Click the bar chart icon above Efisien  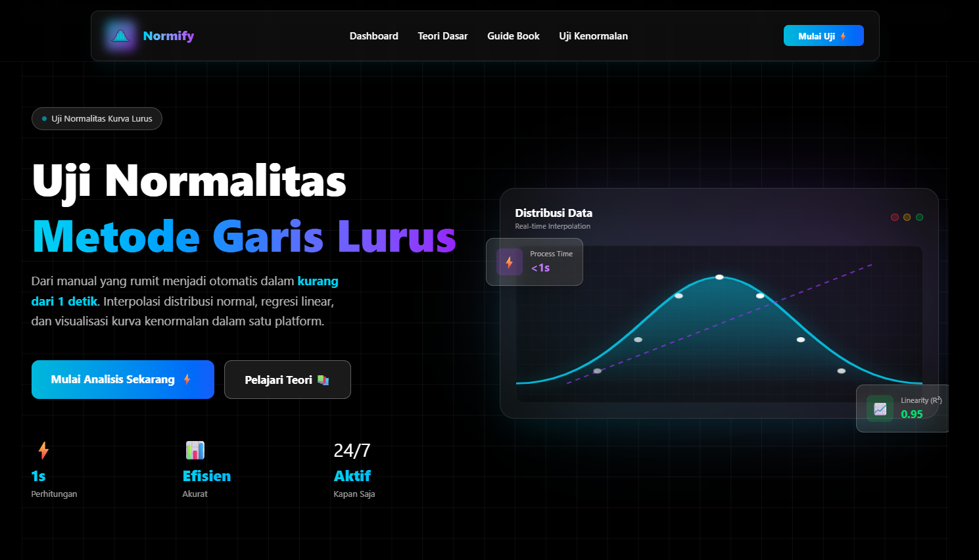point(195,450)
